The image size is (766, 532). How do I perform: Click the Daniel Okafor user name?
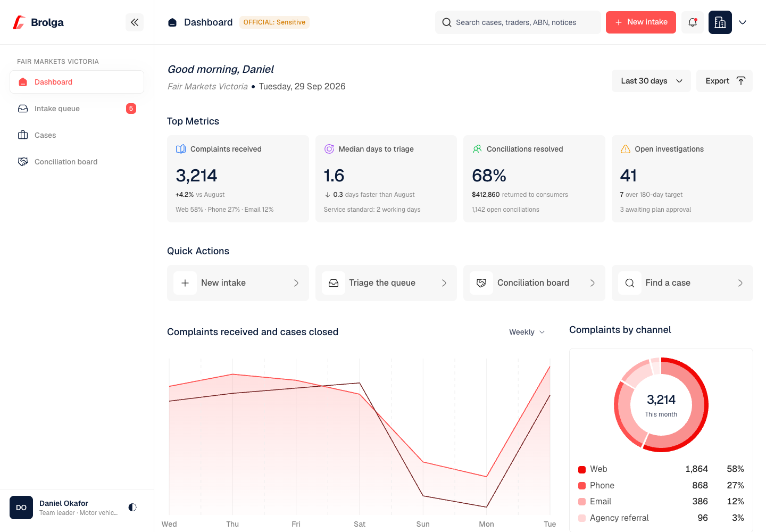tap(64, 503)
